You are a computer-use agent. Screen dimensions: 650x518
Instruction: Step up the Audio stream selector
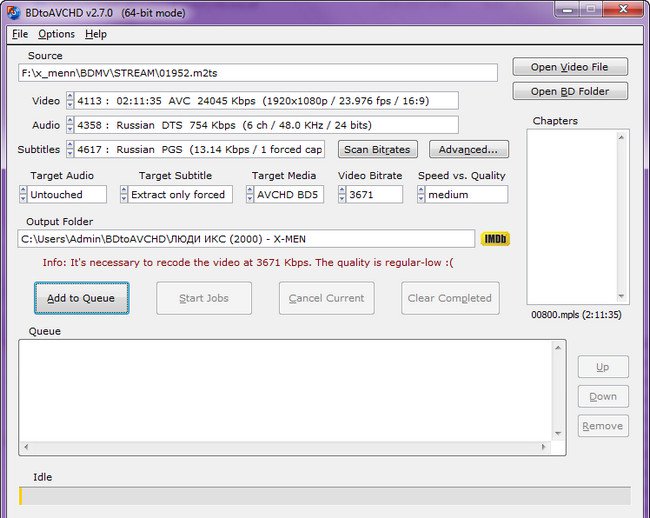tap(70, 121)
